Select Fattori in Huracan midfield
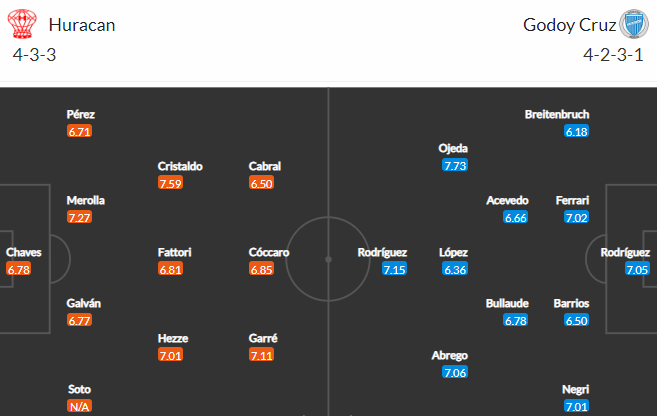The width and height of the screenshot is (657, 416). point(174,252)
